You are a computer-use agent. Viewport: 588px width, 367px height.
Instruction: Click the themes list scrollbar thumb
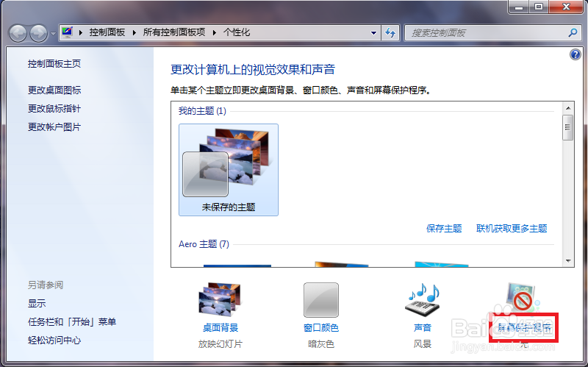pos(567,127)
